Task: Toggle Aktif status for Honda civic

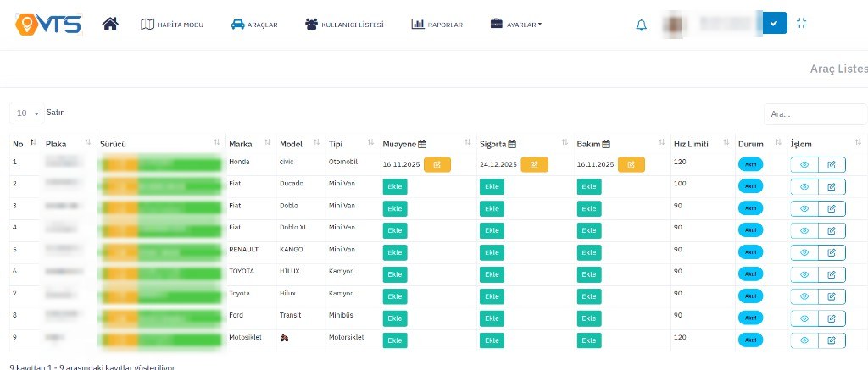Action: (x=751, y=164)
